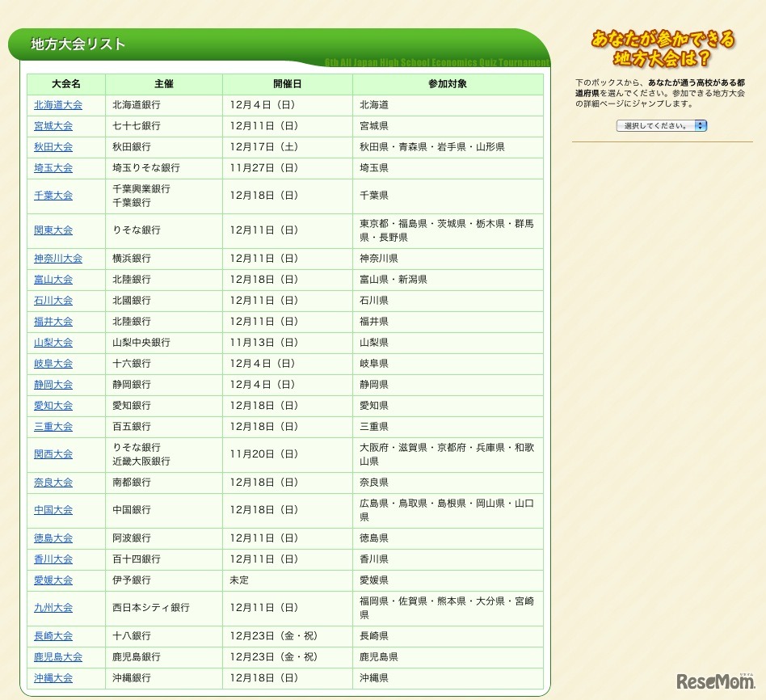766x700 pixels.
Task: Open the 宮城大会 link
Action: pos(53,126)
